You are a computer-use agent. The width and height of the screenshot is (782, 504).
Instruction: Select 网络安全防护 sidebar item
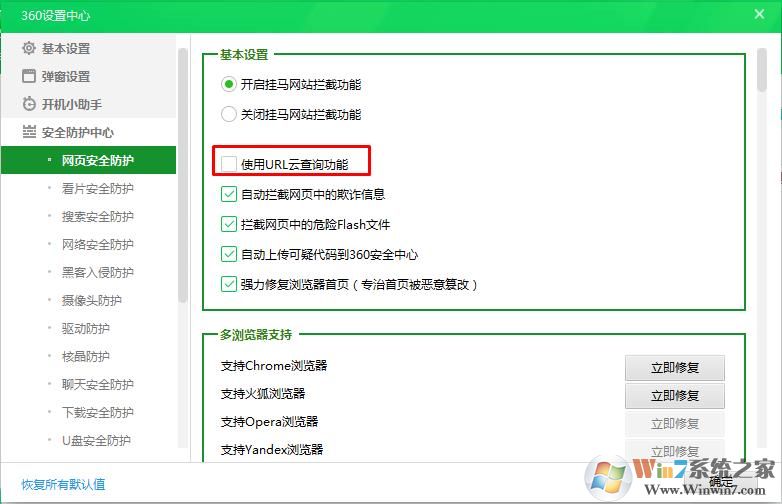tap(88, 244)
